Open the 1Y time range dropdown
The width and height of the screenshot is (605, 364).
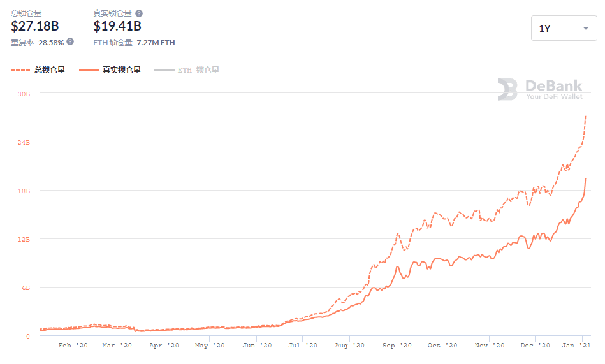[564, 28]
